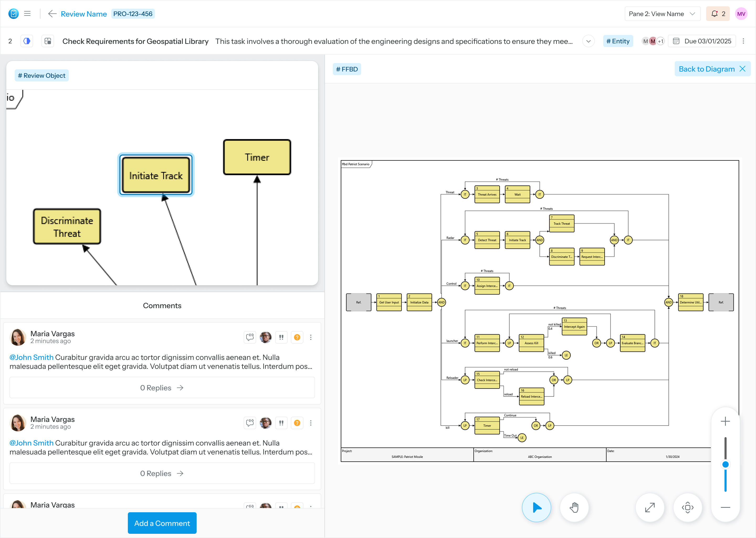Select the play/simulate control below the diagram
756x538 pixels.
(536, 507)
